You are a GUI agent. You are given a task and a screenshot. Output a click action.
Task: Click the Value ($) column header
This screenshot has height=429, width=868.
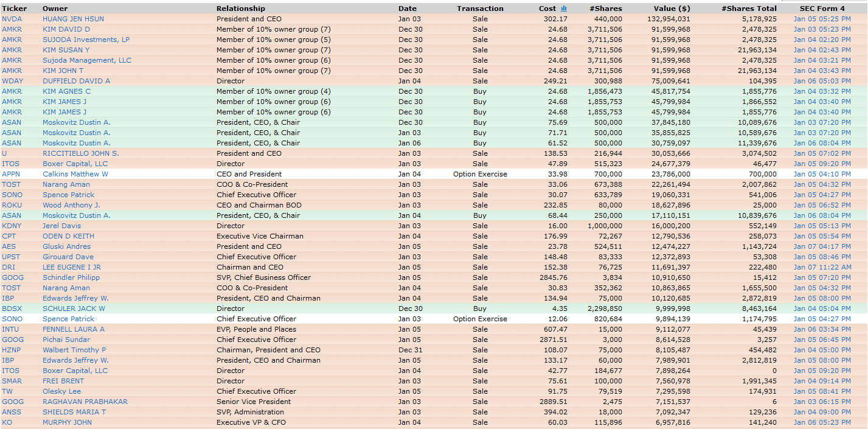[672, 9]
